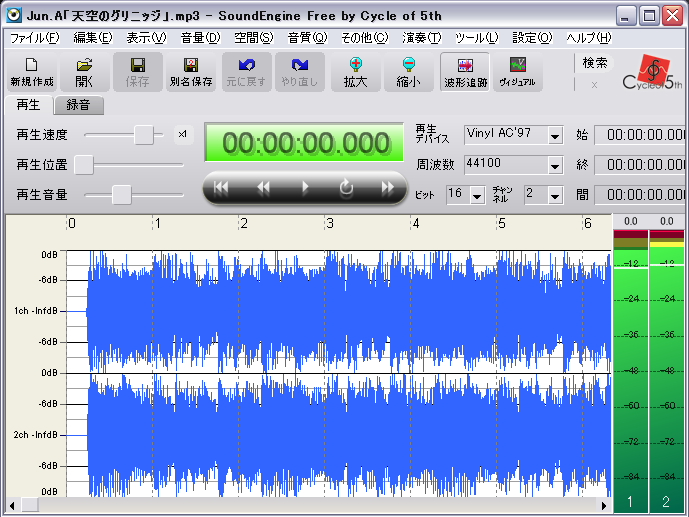Viewport: 689px width, 517px height.
Task: Expand the channel count 2 dropdown
Action: pos(555,195)
